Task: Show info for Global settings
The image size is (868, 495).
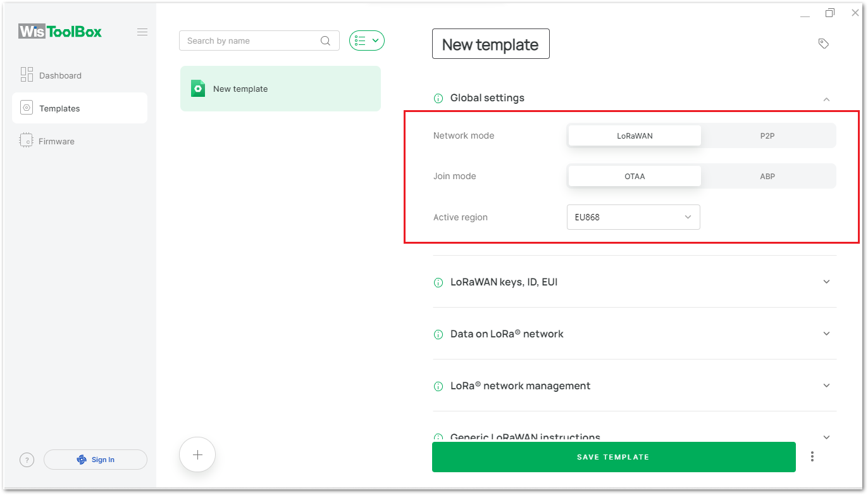Action: tap(438, 99)
